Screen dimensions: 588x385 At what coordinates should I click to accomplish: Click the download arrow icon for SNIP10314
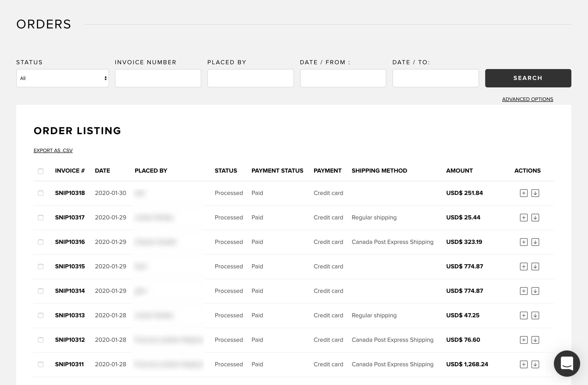pos(535,291)
